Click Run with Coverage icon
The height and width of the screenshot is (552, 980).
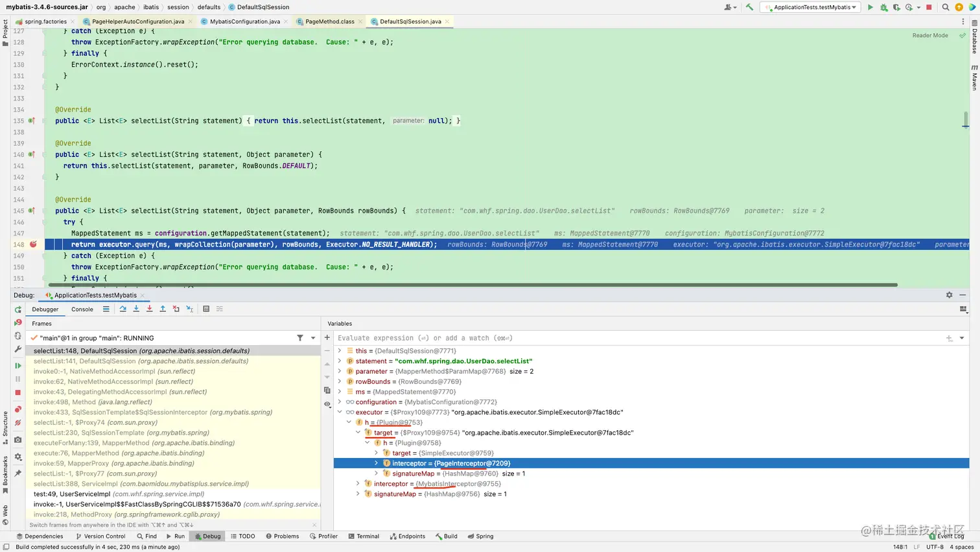896,7
